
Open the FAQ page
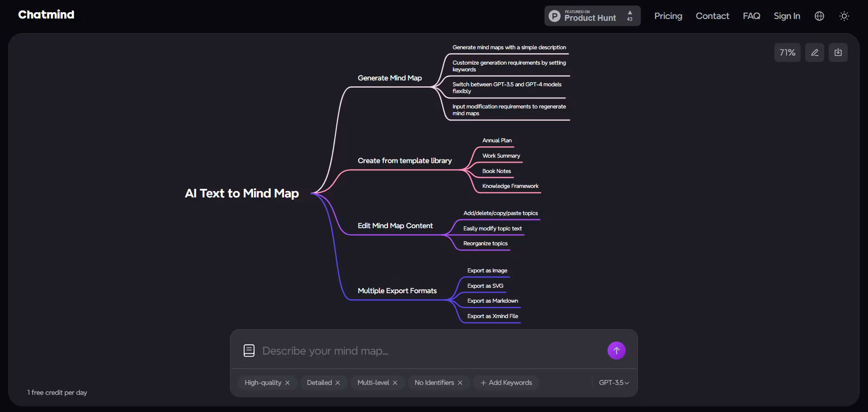751,16
